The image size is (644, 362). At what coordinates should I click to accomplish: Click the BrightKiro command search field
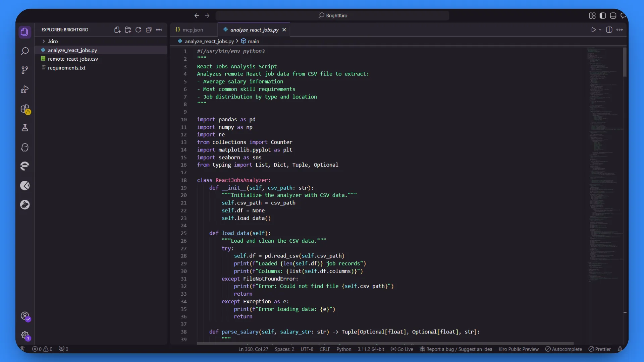tap(332, 15)
